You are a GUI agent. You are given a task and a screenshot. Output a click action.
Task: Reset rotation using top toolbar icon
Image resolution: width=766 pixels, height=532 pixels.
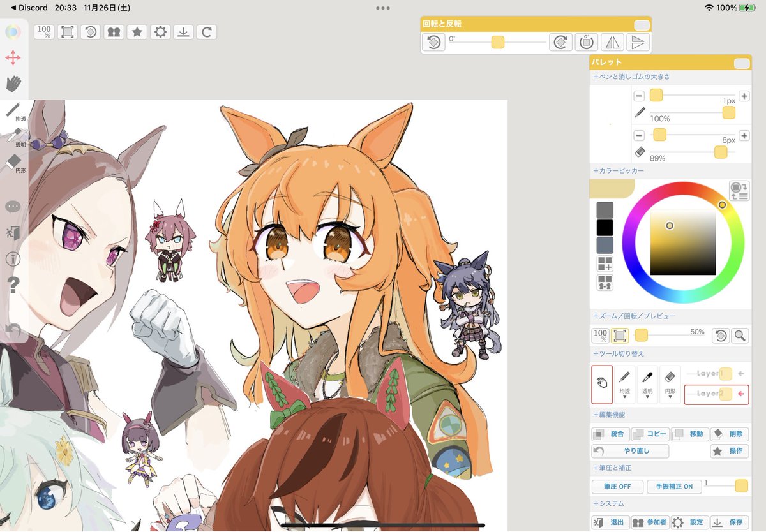[x=91, y=32]
